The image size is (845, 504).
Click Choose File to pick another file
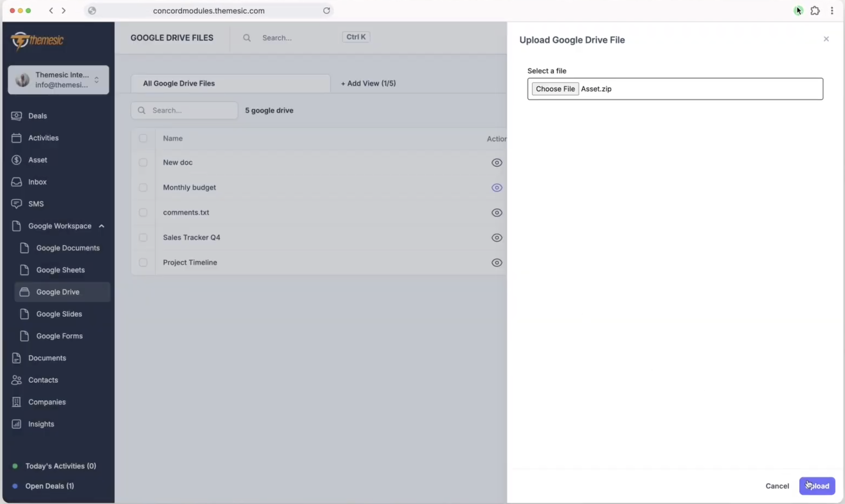555,89
